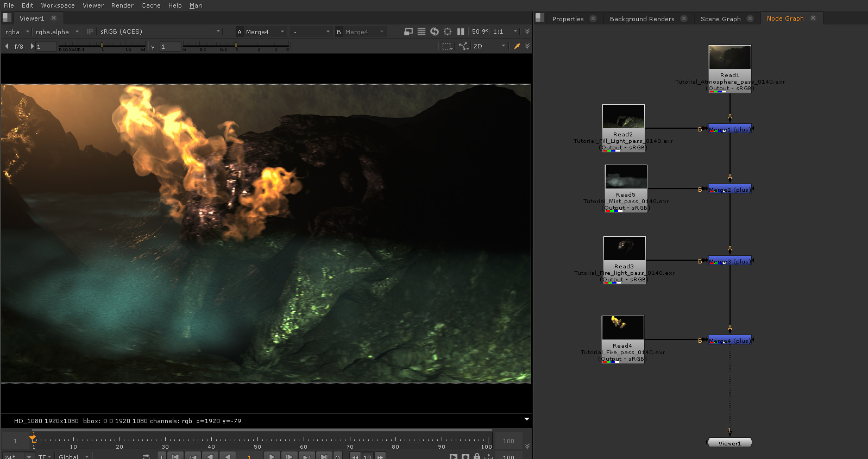Open the 2D view mode dropdown

click(489, 46)
